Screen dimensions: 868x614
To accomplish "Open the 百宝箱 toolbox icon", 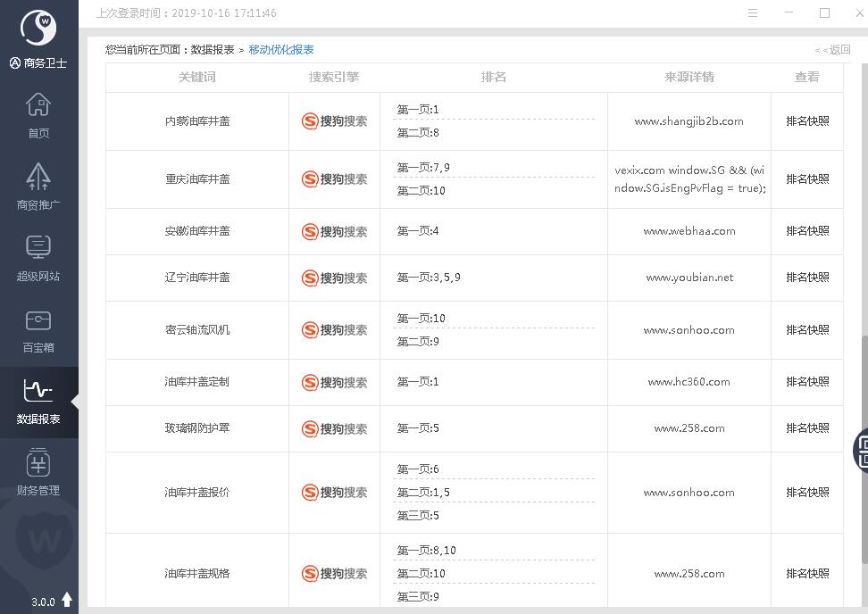I will [38, 329].
